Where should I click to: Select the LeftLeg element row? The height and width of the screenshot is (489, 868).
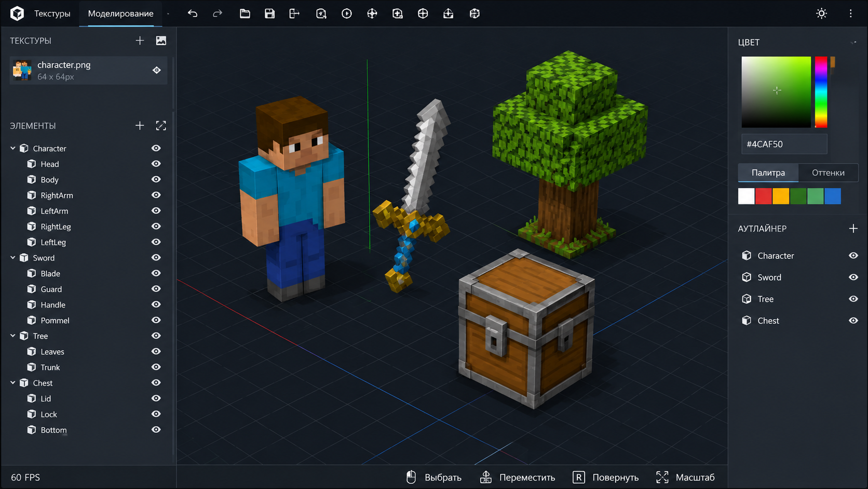88,242
